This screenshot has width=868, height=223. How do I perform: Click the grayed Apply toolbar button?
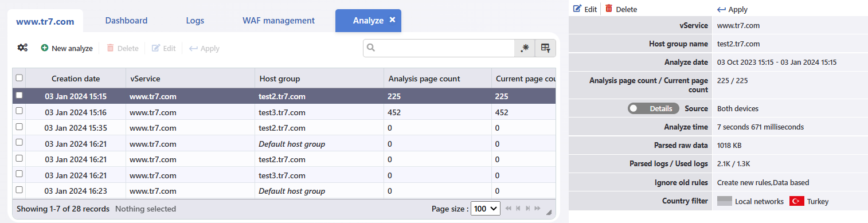205,48
